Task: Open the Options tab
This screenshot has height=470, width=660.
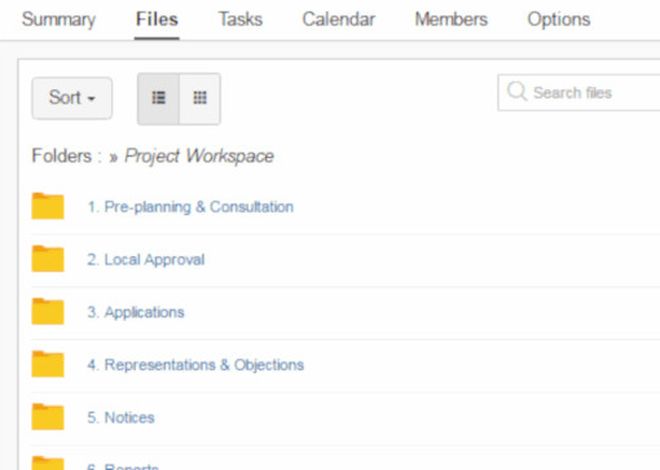Action: [x=559, y=19]
